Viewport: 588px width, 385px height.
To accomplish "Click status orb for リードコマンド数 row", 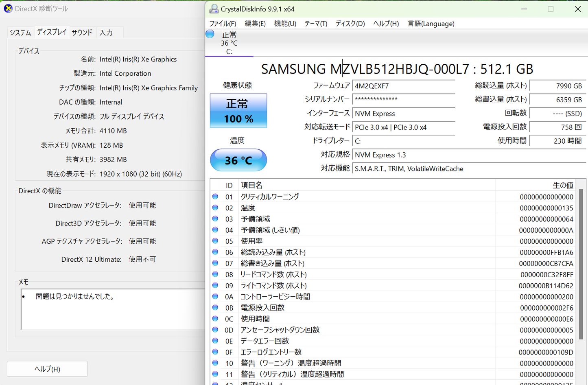I will (215, 274).
